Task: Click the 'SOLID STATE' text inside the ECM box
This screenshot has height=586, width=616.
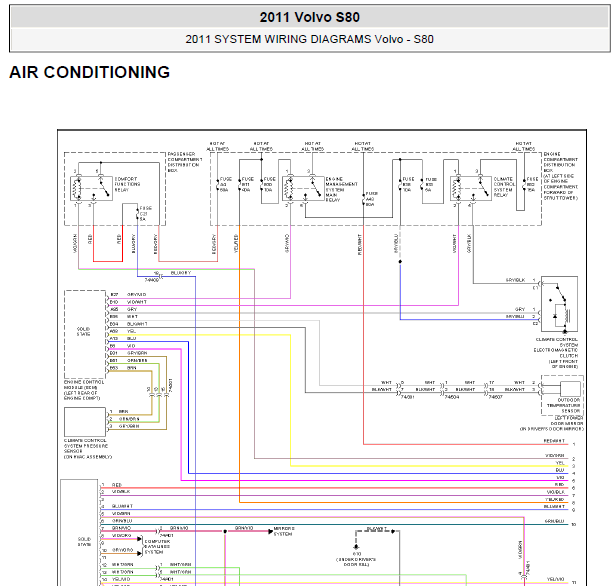Action: [x=83, y=331]
